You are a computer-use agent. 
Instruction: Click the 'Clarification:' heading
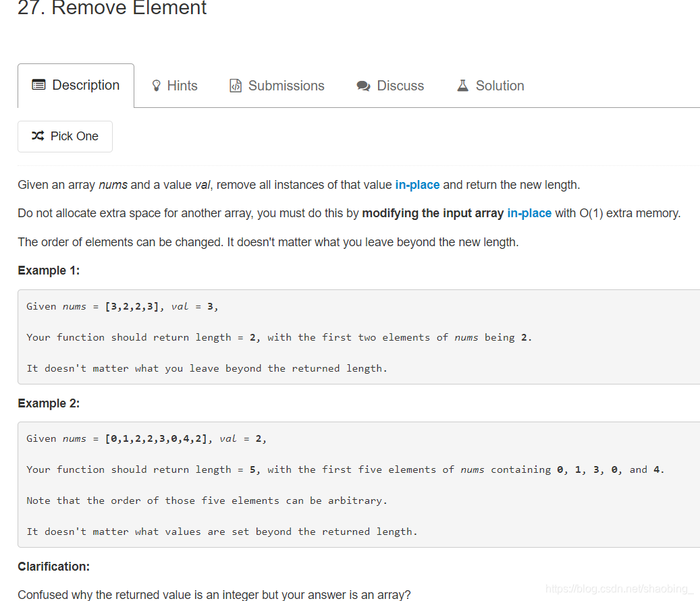tap(53, 567)
